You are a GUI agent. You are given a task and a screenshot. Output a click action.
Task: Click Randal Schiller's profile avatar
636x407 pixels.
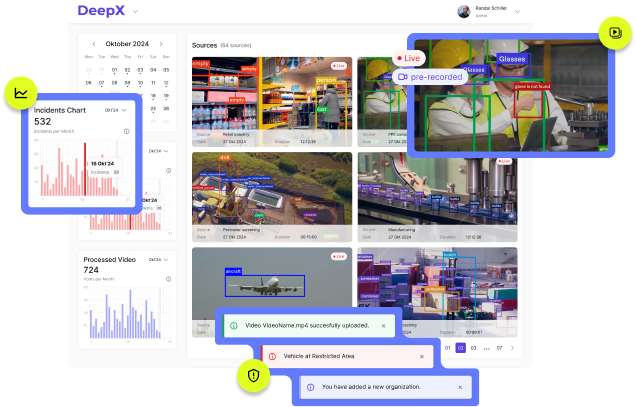(x=463, y=12)
